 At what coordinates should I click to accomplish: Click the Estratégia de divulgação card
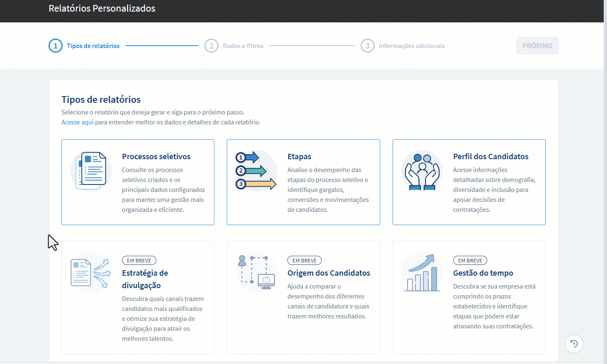pyautogui.click(x=138, y=297)
